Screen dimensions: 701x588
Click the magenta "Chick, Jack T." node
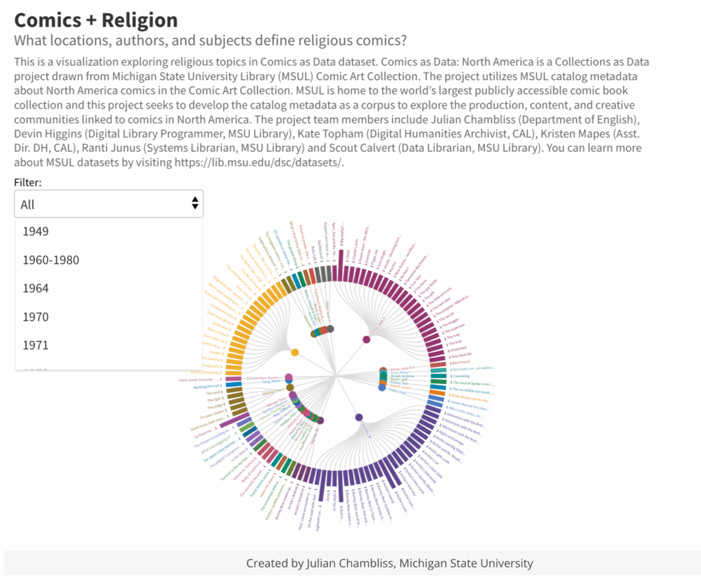366,340
